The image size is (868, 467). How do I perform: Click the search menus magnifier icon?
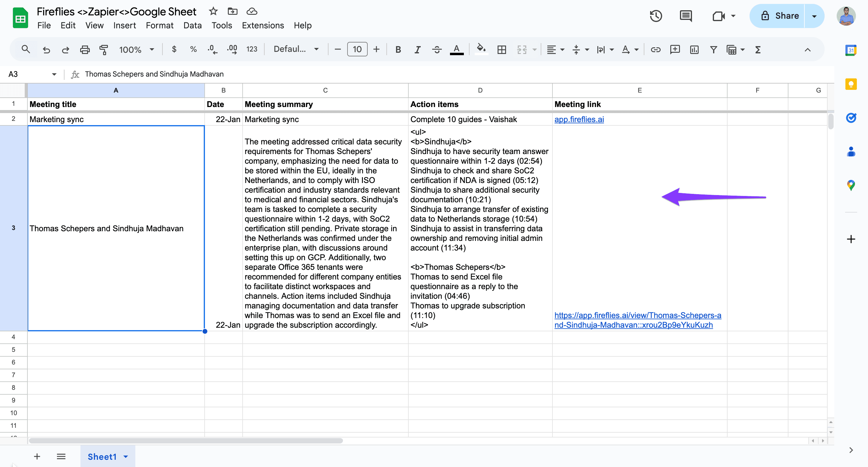point(26,49)
